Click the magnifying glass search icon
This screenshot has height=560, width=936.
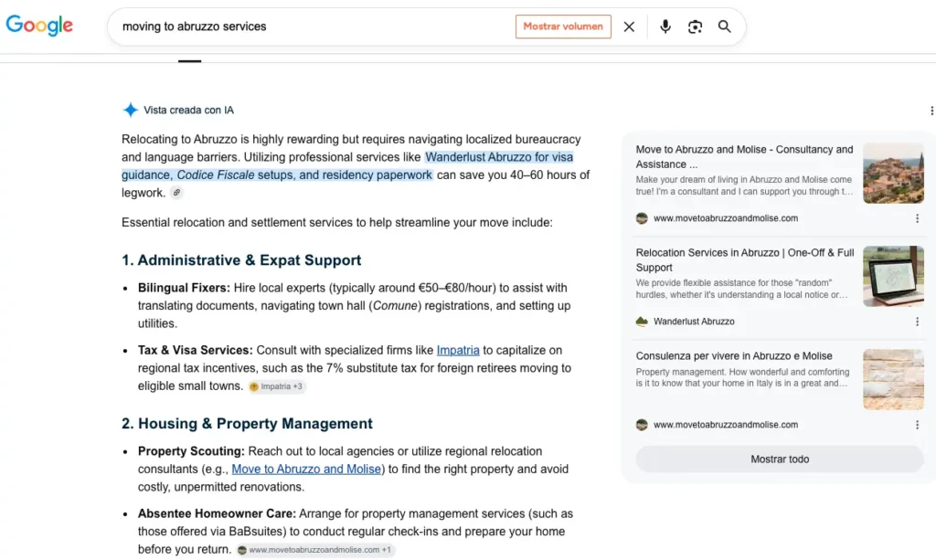(x=724, y=26)
